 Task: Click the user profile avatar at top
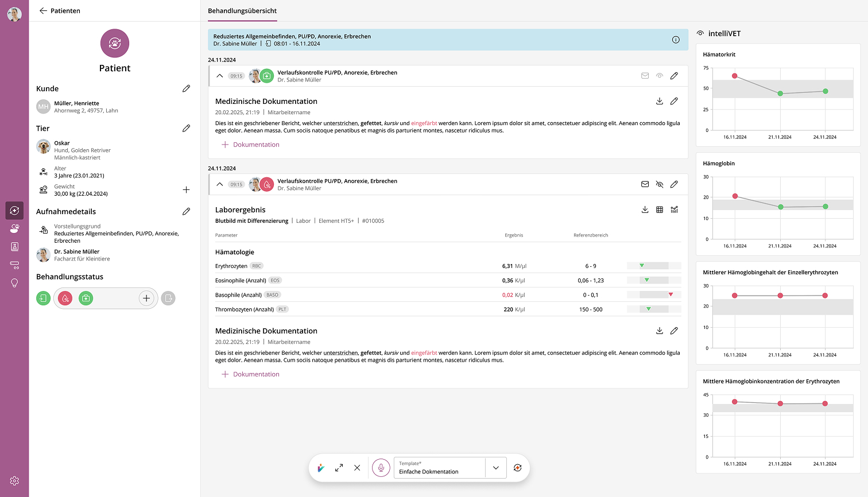14,14
